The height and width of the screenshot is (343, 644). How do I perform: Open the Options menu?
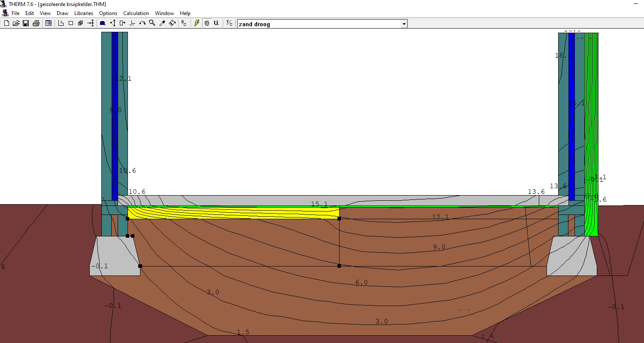(108, 13)
